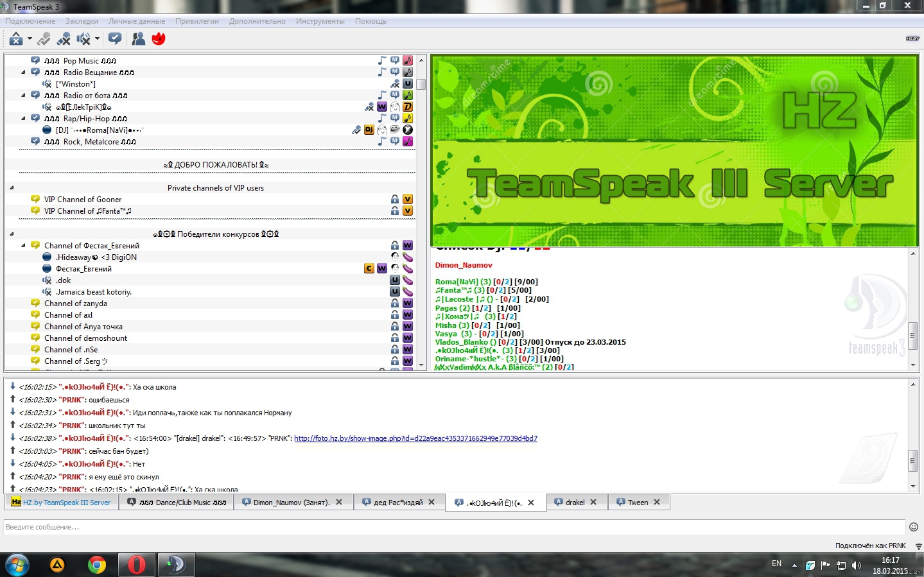The image size is (924, 577).
Task: Open the Дополнительно menu
Action: pos(257,21)
